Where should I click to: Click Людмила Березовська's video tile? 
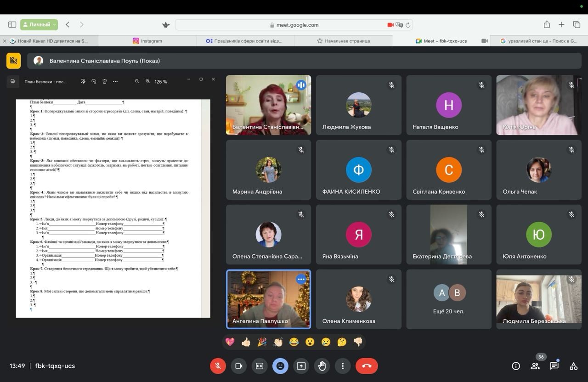[x=539, y=299]
